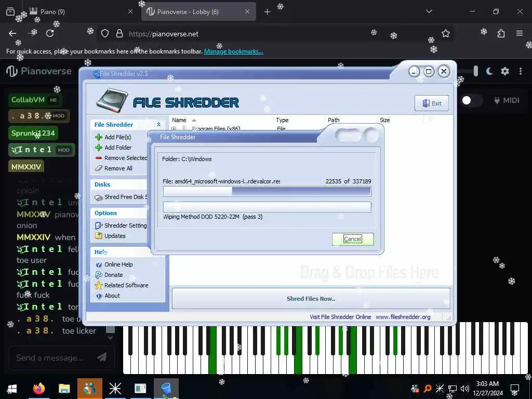Bookmark this page with the star icon
This screenshot has width=532, height=399.
coord(445,33)
